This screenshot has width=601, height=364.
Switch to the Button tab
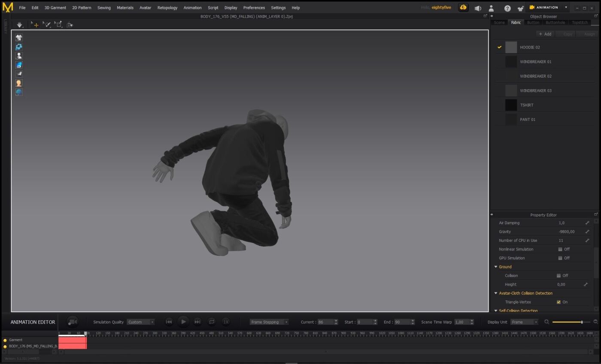tap(533, 22)
